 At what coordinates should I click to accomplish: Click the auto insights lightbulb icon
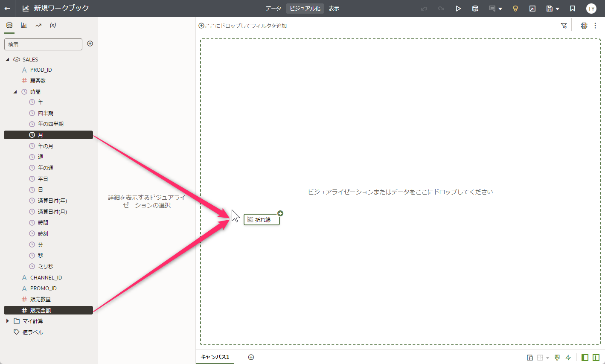(x=515, y=9)
